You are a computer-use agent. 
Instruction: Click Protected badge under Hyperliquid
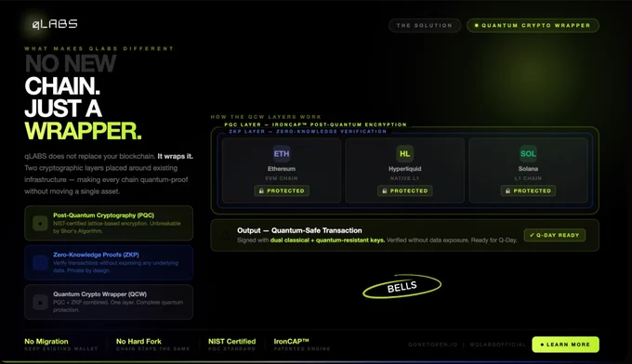point(404,190)
